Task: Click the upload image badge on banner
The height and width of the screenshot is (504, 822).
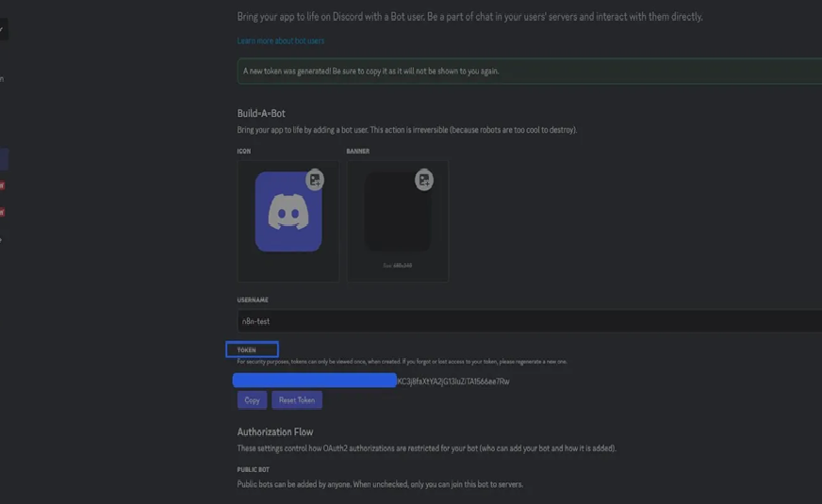Action: pyautogui.click(x=424, y=180)
